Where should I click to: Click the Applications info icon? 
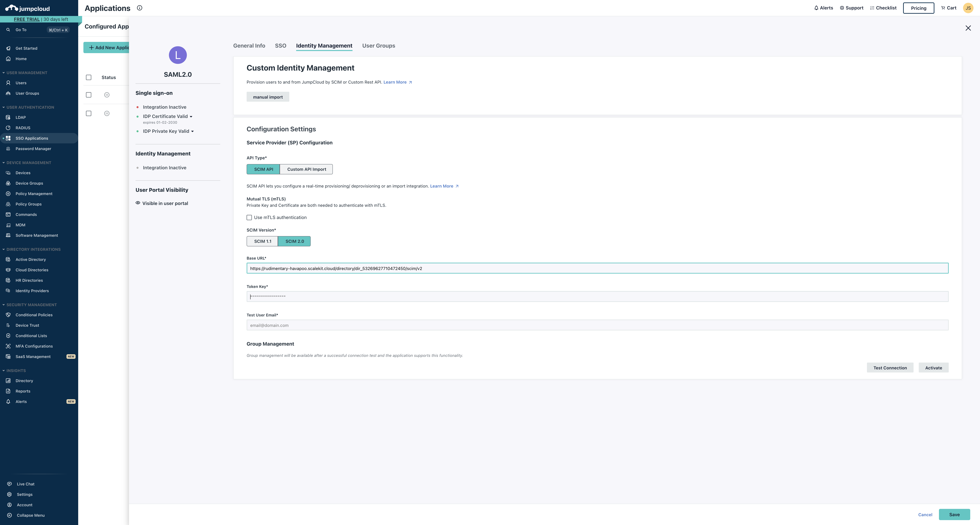pyautogui.click(x=140, y=8)
